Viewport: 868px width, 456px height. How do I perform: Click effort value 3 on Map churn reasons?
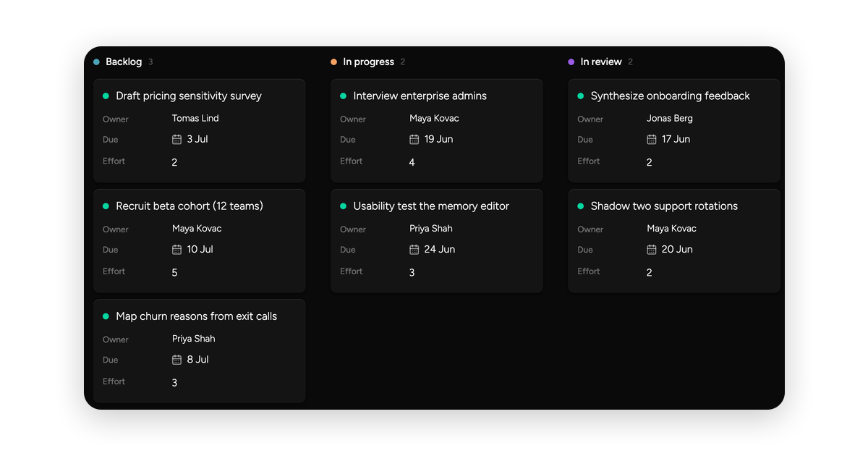tap(174, 383)
